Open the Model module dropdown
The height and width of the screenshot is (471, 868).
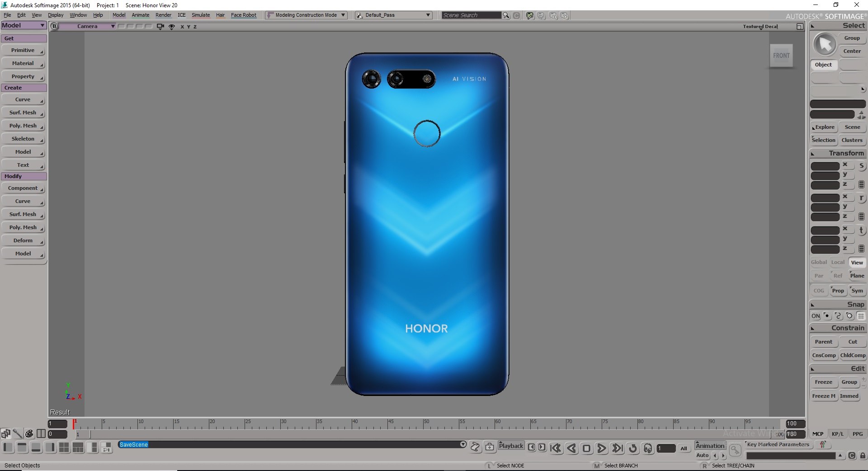coord(24,25)
